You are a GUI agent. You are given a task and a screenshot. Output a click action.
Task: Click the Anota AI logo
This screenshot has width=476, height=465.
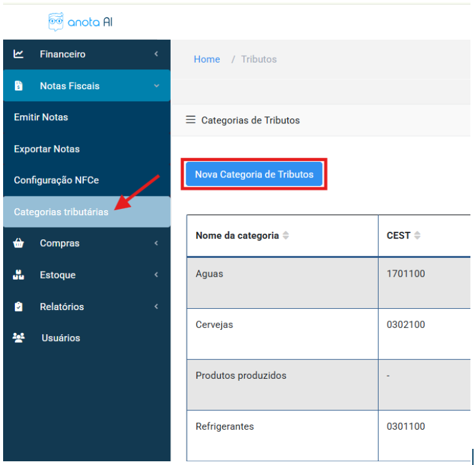pyautogui.click(x=80, y=22)
